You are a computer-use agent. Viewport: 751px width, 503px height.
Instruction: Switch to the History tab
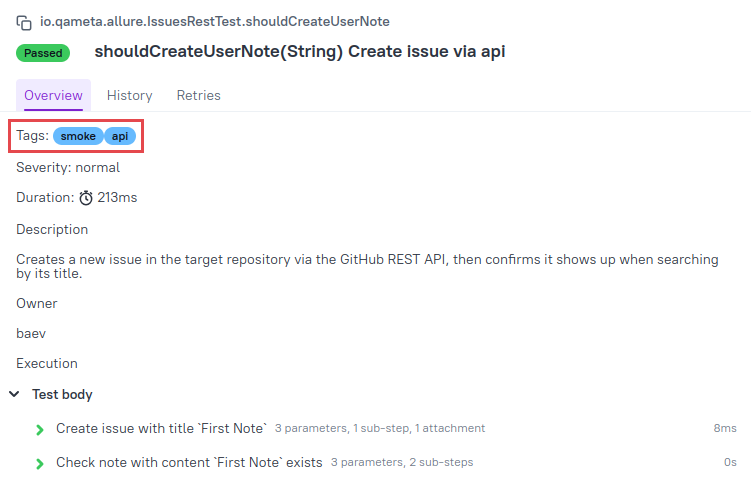pos(129,95)
